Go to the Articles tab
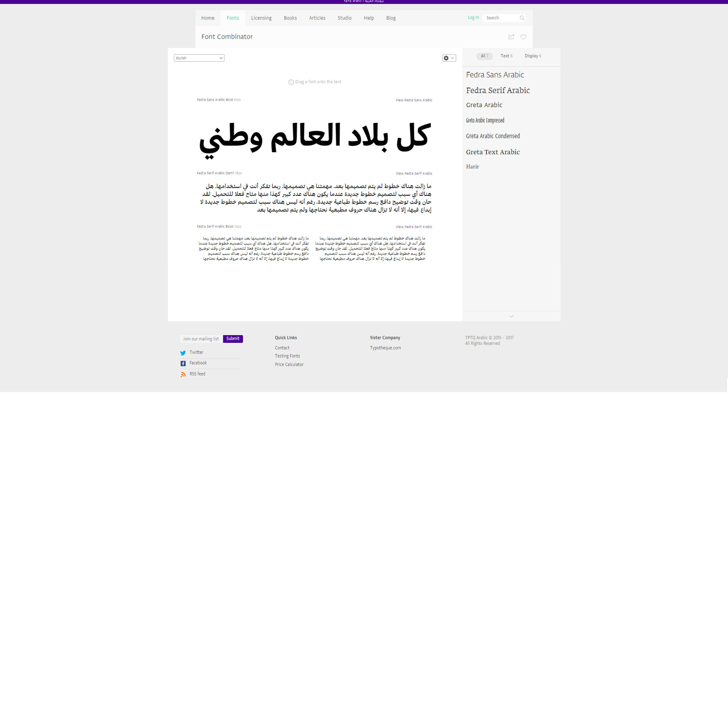The height and width of the screenshot is (715, 728). point(317,18)
